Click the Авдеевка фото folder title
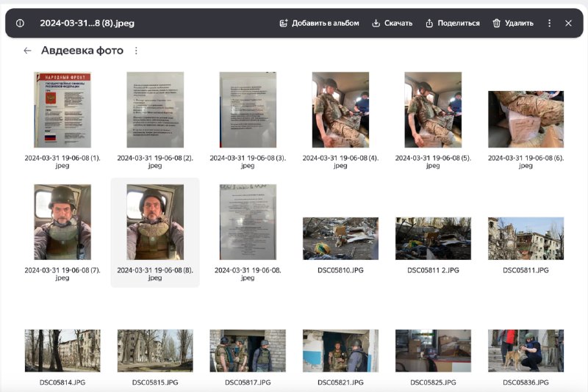This screenshot has width=588, height=392. click(82, 51)
